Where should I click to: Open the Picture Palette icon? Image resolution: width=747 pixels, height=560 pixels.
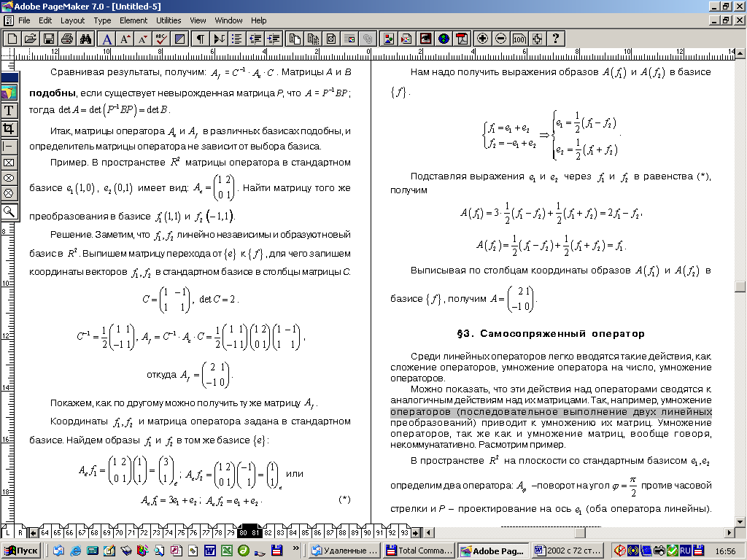pos(389,39)
